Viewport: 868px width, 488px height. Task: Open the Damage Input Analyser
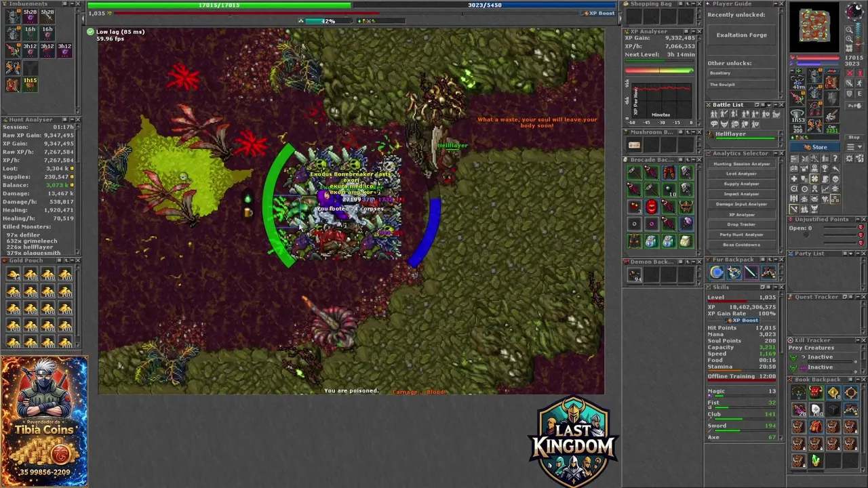pyautogui.click(x=741, y=204)
